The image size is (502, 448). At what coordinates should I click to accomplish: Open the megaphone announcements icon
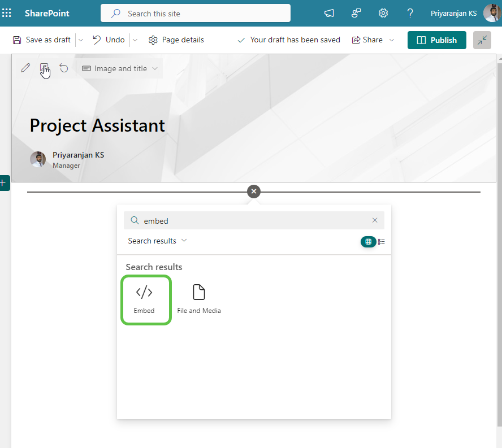pyautogui.click(x=329, y=12)
